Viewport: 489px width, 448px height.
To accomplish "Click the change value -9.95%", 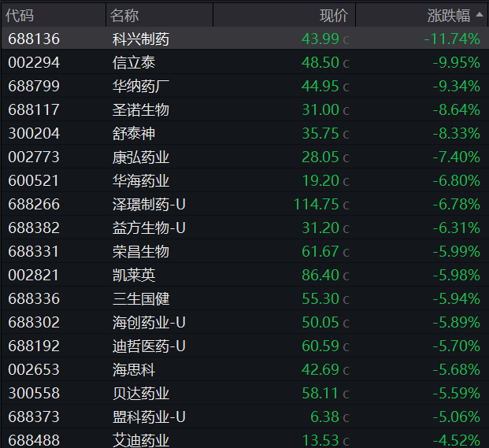I will [456, 63].
